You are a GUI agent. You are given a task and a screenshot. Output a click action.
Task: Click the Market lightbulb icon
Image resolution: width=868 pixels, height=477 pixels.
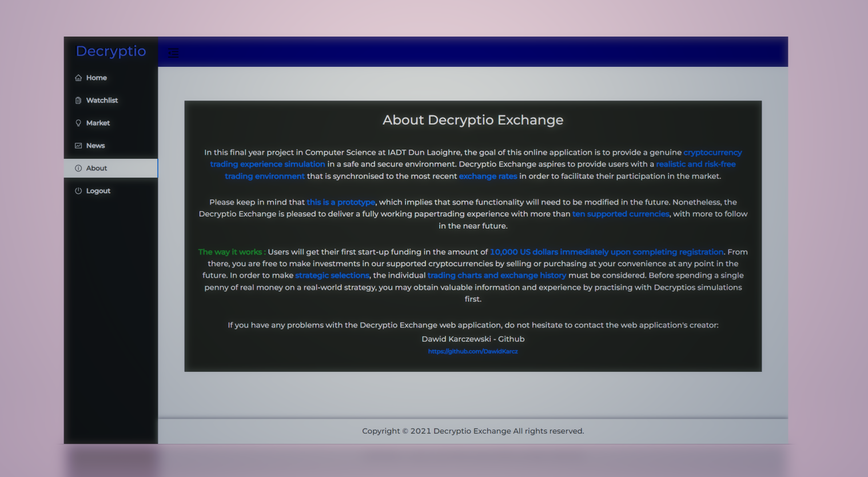[78, 123]
